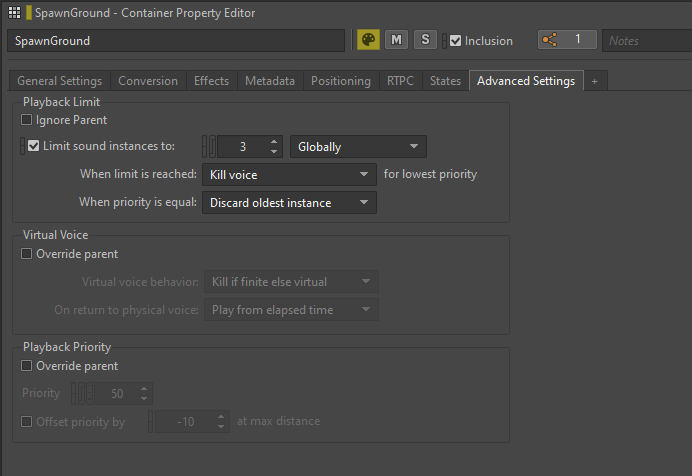Image resolution: width=692 pixels, height=476 pixels.
Task: Open the Positioning tab
Action: tap(341, 81)
